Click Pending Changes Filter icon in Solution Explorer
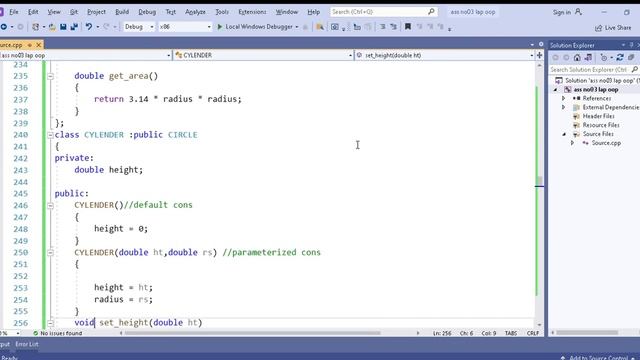640x360 pixels. [x=604, y=58]
